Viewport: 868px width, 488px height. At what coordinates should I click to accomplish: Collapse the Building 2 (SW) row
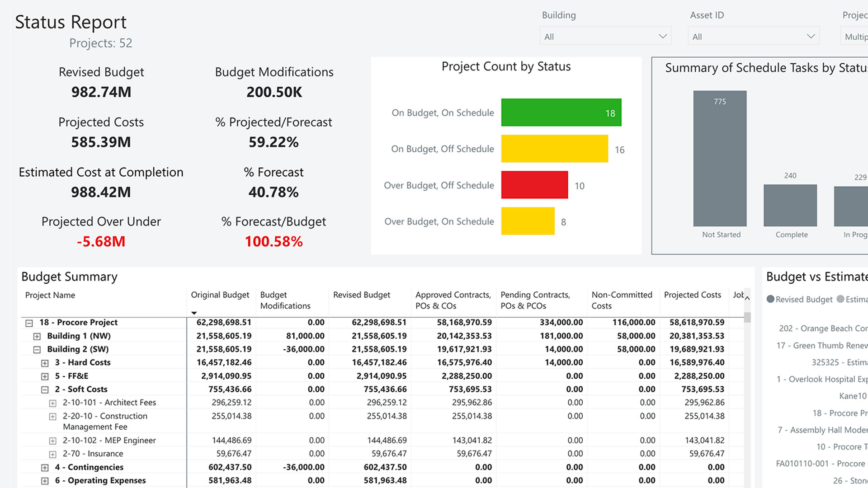(x=37, y=349)
